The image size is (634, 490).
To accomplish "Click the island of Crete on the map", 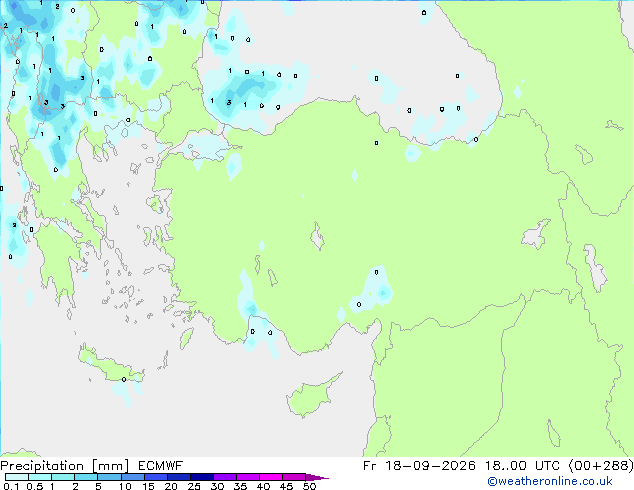I will coord(111,368).
